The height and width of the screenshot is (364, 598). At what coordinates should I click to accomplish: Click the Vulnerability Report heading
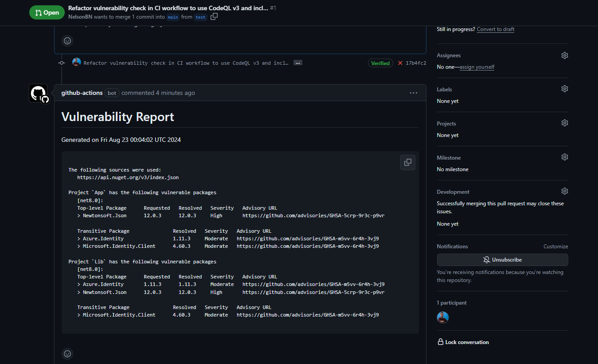(117, 117)
